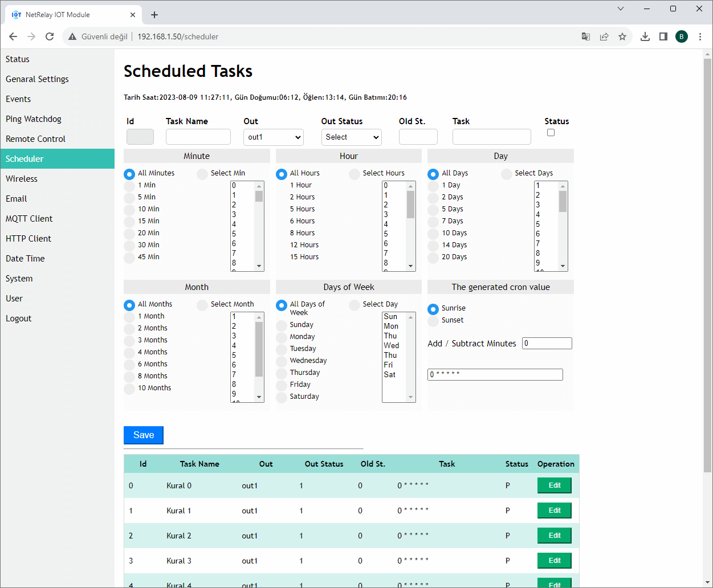The image size is (713, 588).
Task: Open Chrome three-dot menu
Action: click(x=700, y=36)
